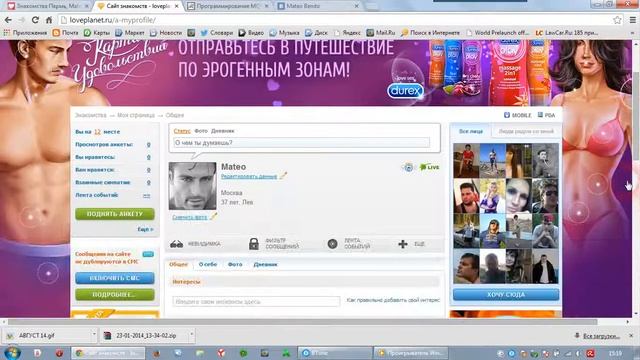The width and height of the screenshot is (640, 360).
Task: Open the MOBILE version link
Action: [x=518, y=115]
